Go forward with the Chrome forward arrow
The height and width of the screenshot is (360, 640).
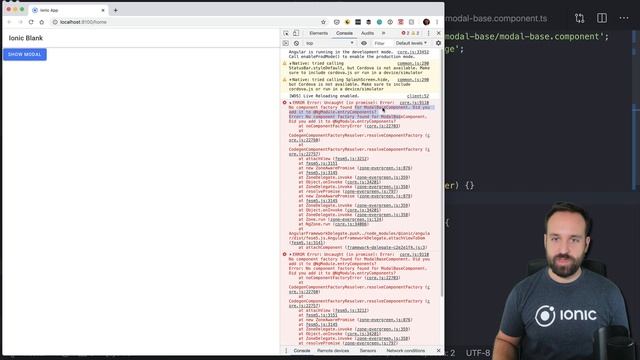20,22
